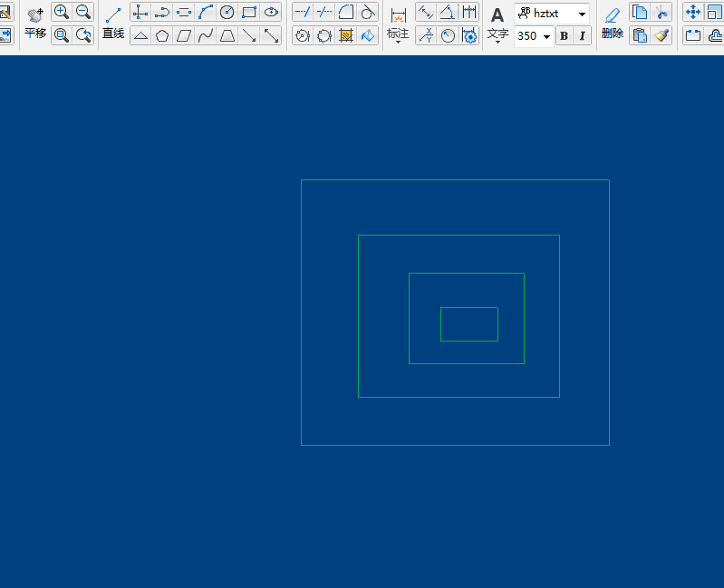Click the outermost green rectangle edge
The height and width of the screenshot is (588, 724).
tap(455, 180)
